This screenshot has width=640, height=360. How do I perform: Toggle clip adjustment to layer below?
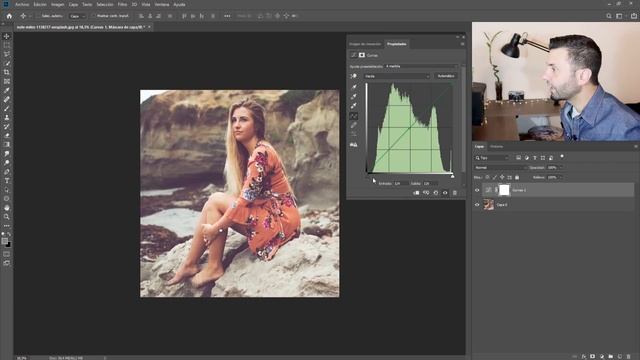click(x=416, y=193)
